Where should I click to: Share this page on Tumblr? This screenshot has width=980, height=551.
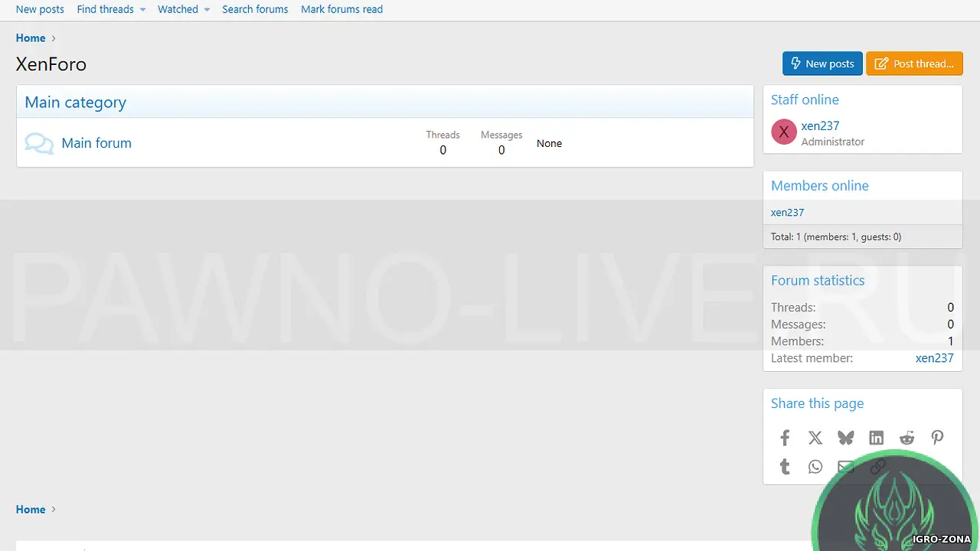[785, 467]
